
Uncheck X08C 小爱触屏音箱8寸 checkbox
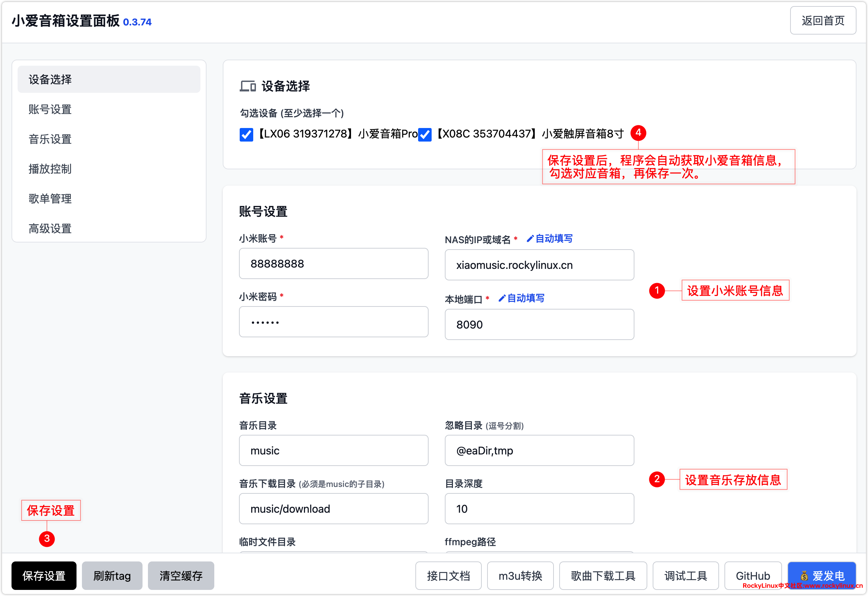point(425,134)
